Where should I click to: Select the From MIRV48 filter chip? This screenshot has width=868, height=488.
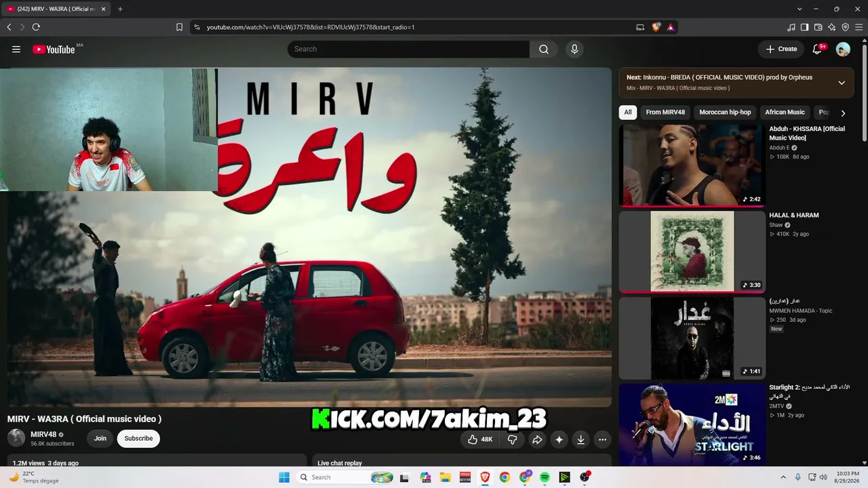(665, 113)
